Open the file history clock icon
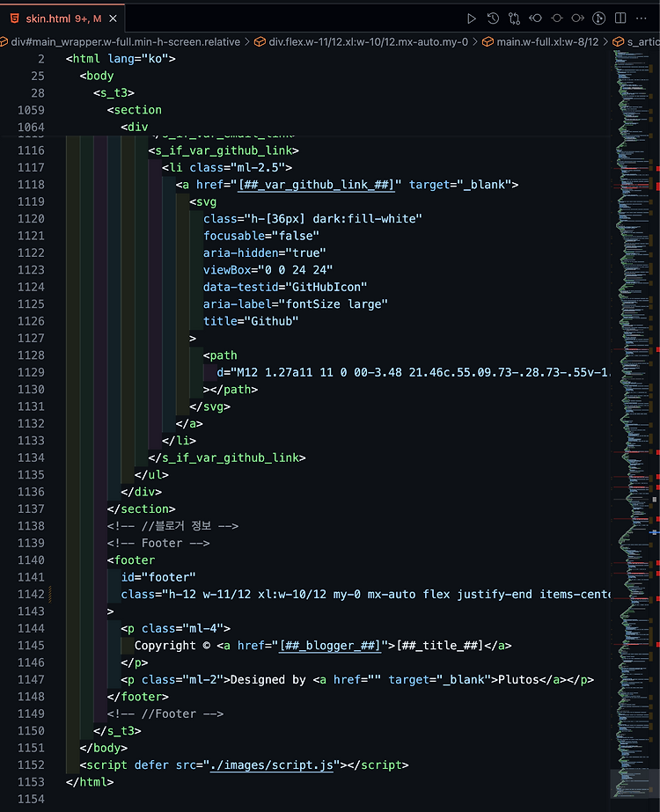Screen dimensions: 660x812 pos(493,18)
